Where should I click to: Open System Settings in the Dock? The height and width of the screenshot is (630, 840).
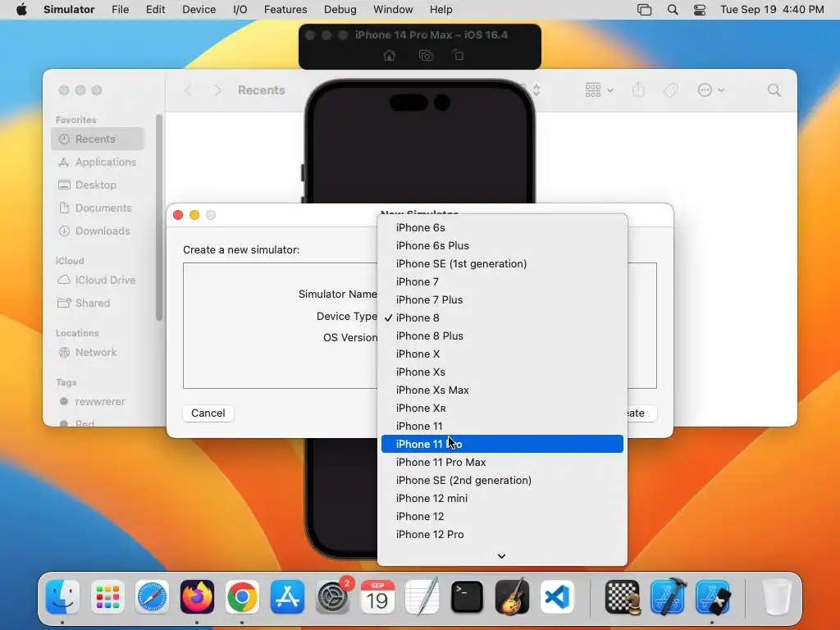pos(332,596)
